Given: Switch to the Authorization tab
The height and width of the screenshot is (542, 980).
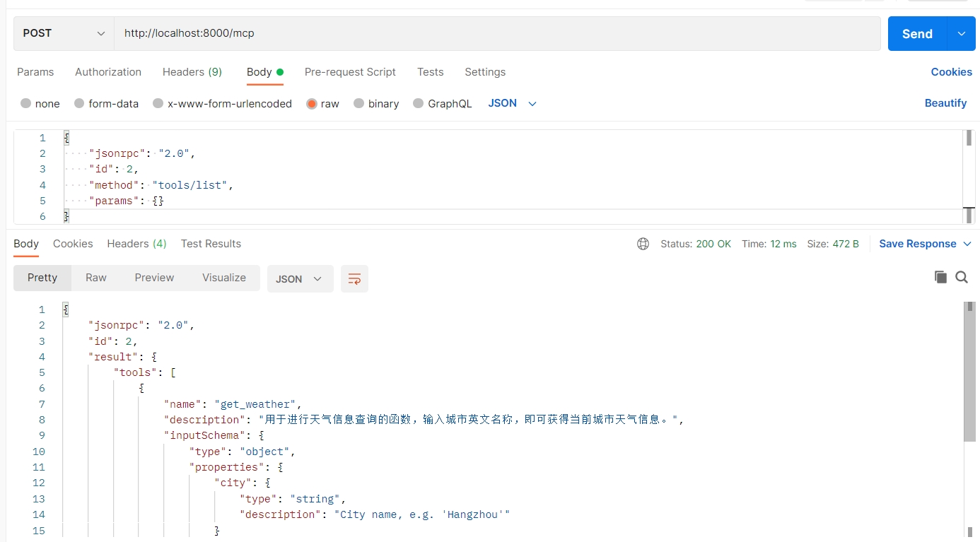Looking at the screenshot, I should [x=108, y=72].
